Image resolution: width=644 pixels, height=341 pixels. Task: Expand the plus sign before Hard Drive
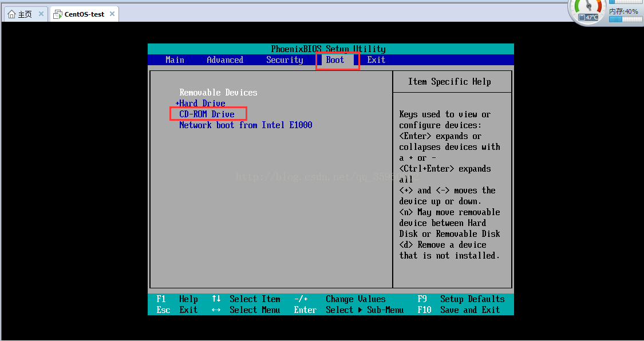[x=177, y=104]
